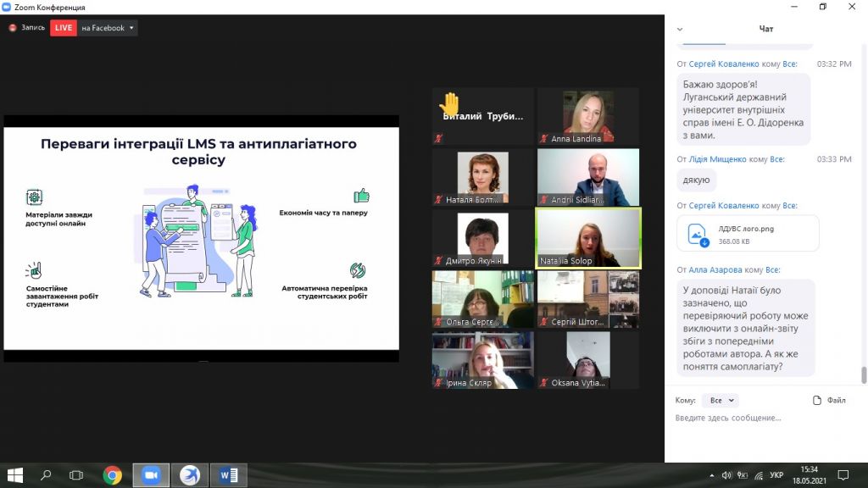Click sender name Сергей Коваленко at 03:32 PM
The width and height of the screenshot is (868, 488).
coord(724,64)
